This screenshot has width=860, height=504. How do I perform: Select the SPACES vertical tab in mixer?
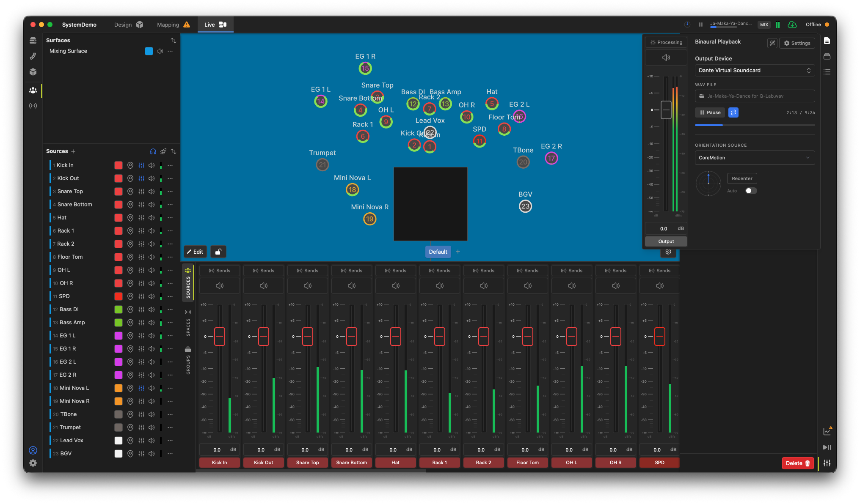(188, 323)
